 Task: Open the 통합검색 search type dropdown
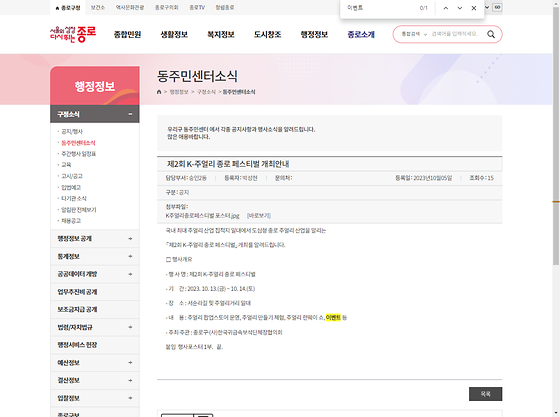pyautogui.click(x=414, y=34)
